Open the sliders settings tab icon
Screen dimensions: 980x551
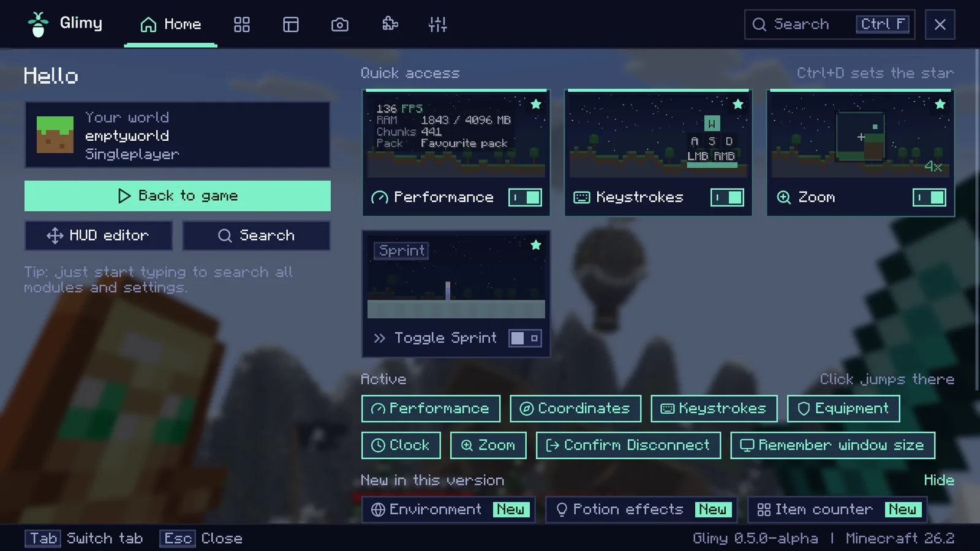[437, 24]
